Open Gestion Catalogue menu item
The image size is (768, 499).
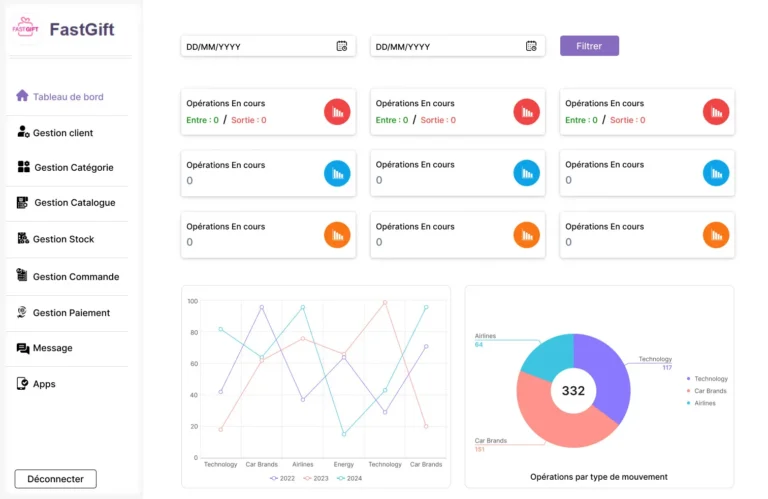click(67, 203)
